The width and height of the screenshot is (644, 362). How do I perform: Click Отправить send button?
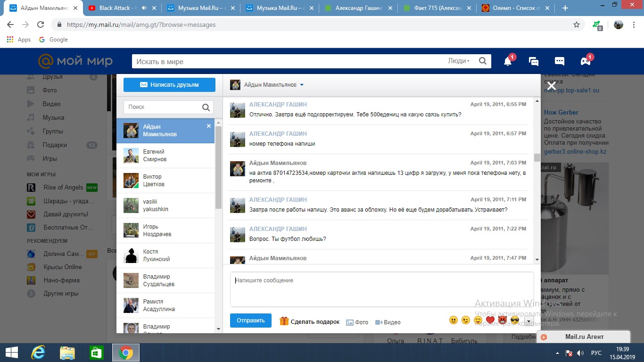pyautogui.click(x=251, y=321)
